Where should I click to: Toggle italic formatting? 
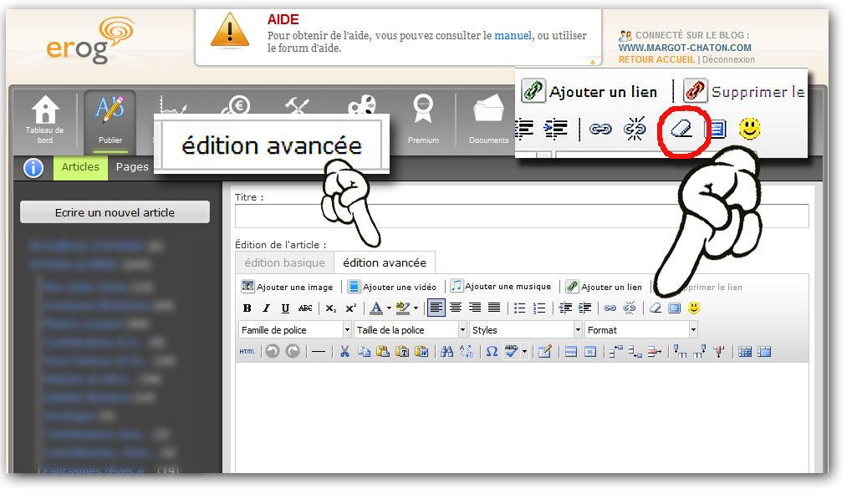(266, 308)
